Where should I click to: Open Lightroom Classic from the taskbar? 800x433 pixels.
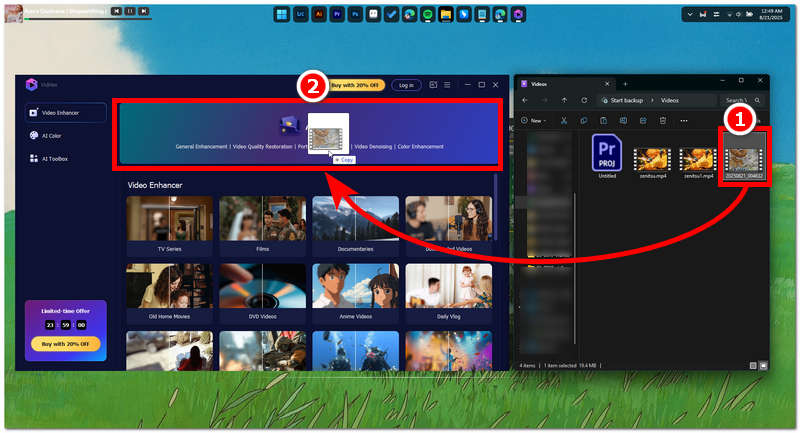pos(301,14)
